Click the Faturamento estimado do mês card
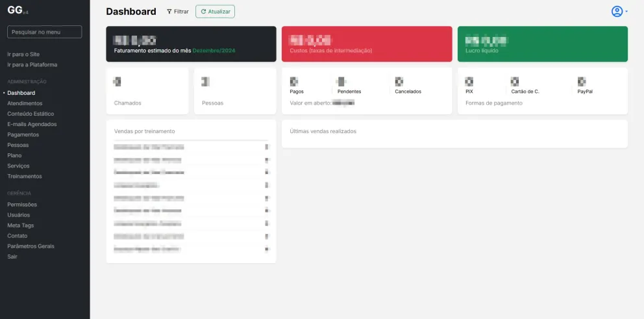This screenshot has height=319, width=644. (x=191, y=44)
